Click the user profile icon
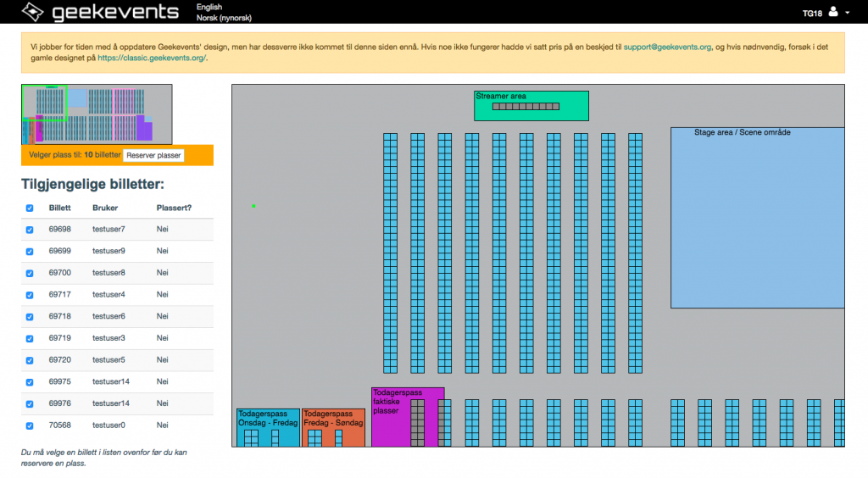This screenshot has height=478, width=868. click(832, 12)
